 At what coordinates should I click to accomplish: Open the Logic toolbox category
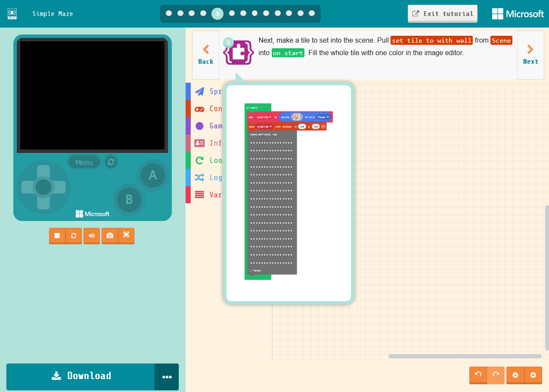click(x=211, y=177)
